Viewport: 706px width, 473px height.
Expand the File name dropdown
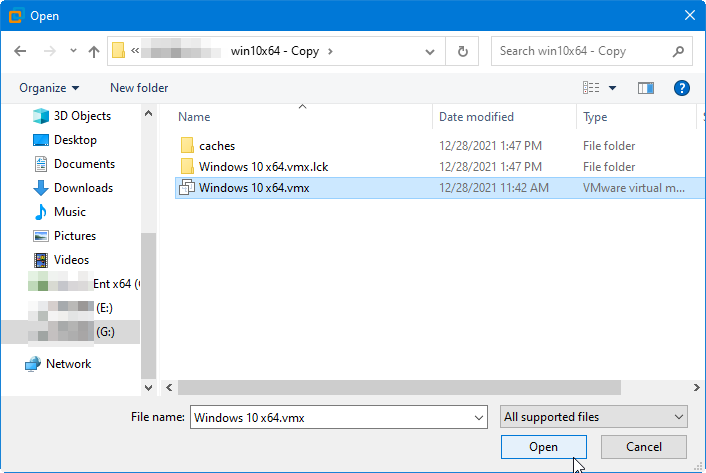[x=479, y=418]
